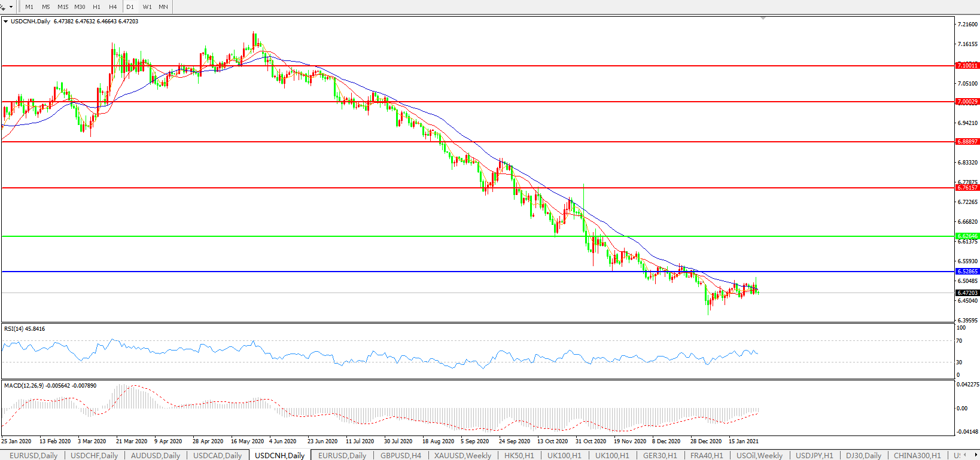
Task: Go to USOil,Weekly chart tab
Action: coord(759,455)
